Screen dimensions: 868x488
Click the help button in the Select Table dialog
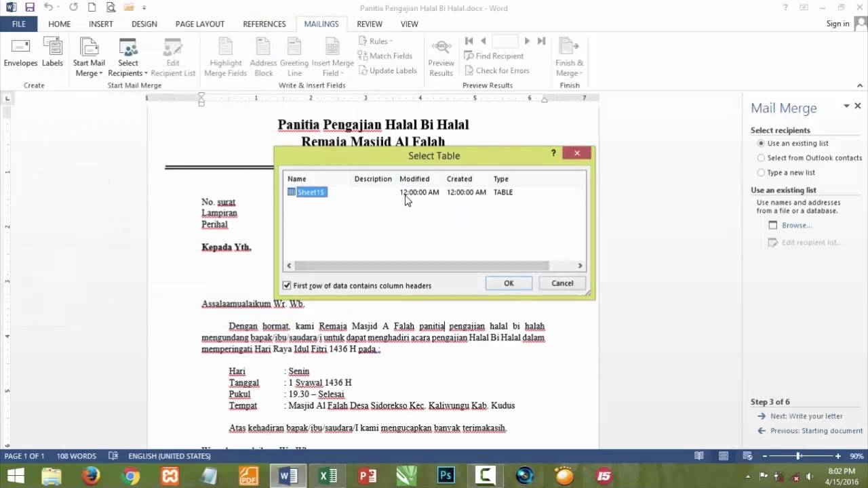pos(553,154)
